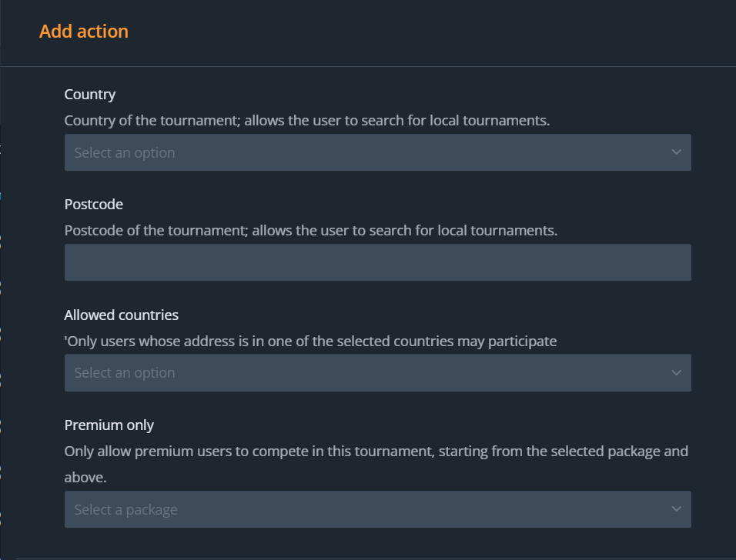Click the Country field label

(x=90, y=95)
